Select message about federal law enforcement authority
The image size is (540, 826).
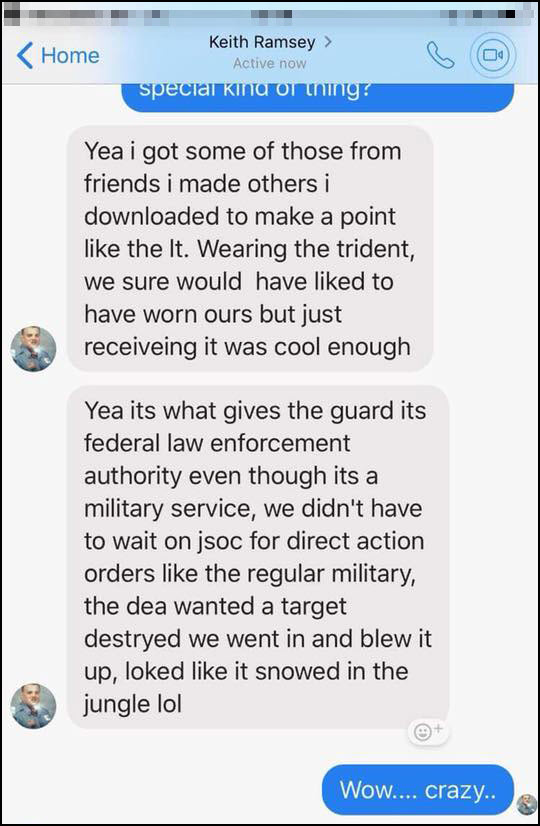(258, 557)
